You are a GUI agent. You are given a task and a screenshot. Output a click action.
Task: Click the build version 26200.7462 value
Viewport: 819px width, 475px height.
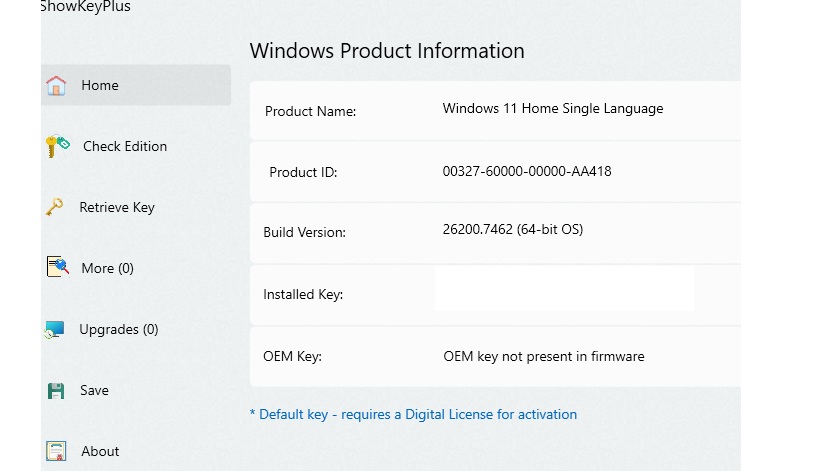coord(512,229)
